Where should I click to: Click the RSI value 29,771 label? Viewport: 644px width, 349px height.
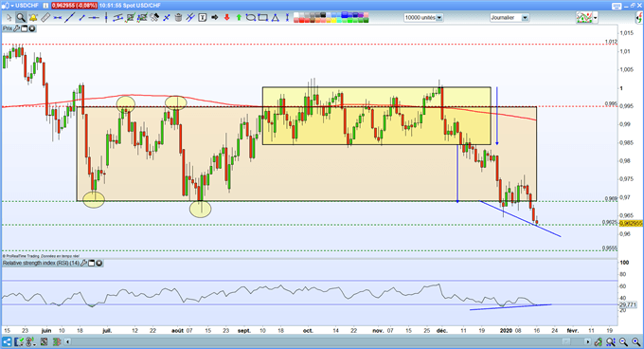(x=628, y=304)
